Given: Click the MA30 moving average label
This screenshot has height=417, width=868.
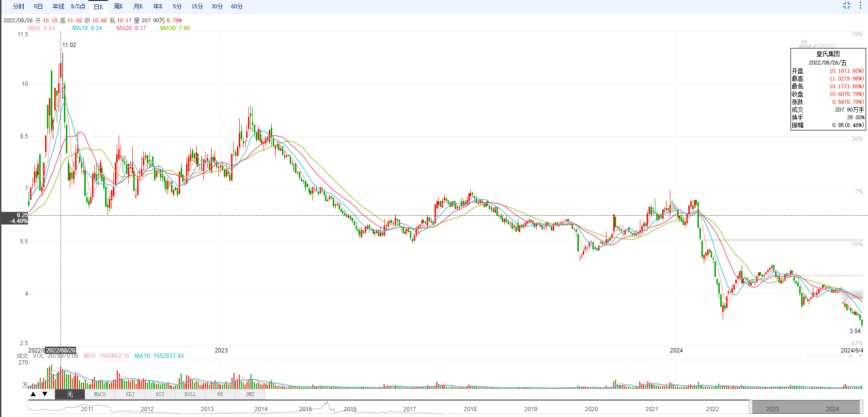Looking at the screenshot, I should click(175, 28).
